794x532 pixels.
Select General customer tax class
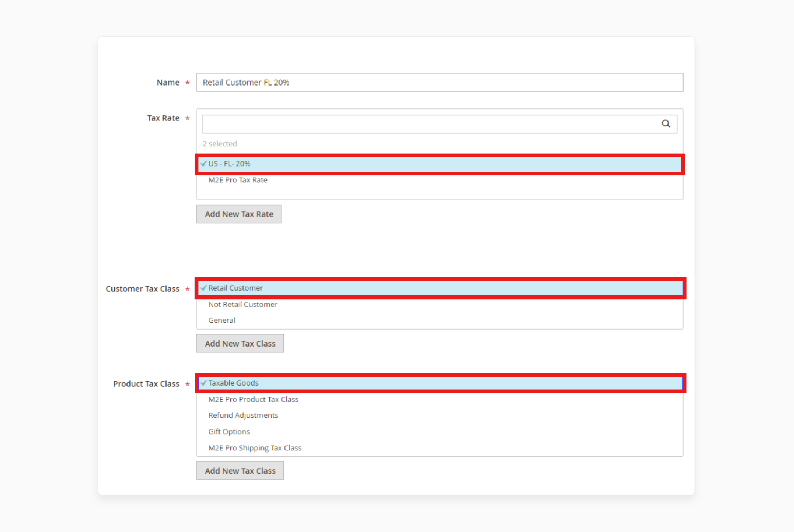[440, 320]
